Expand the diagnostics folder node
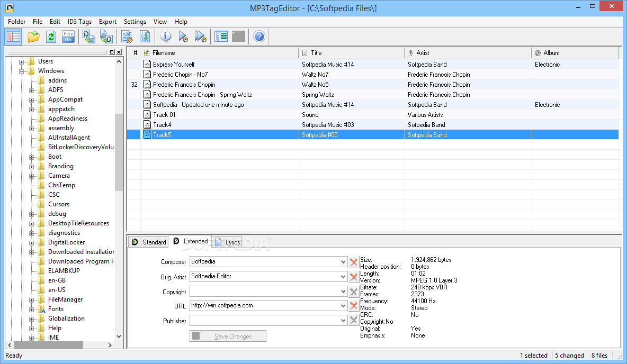This screenshot has height=364, width=627. point(32,233)
